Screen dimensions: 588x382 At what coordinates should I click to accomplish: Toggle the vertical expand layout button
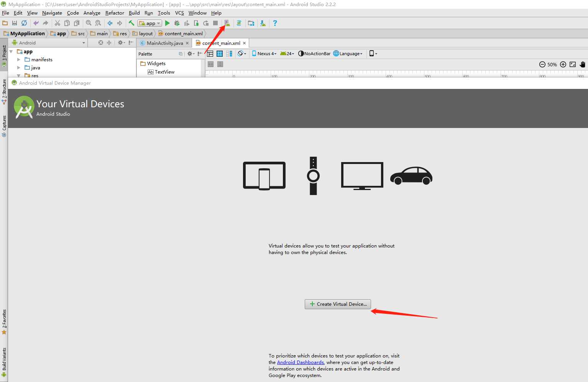(x=220, y=64)
